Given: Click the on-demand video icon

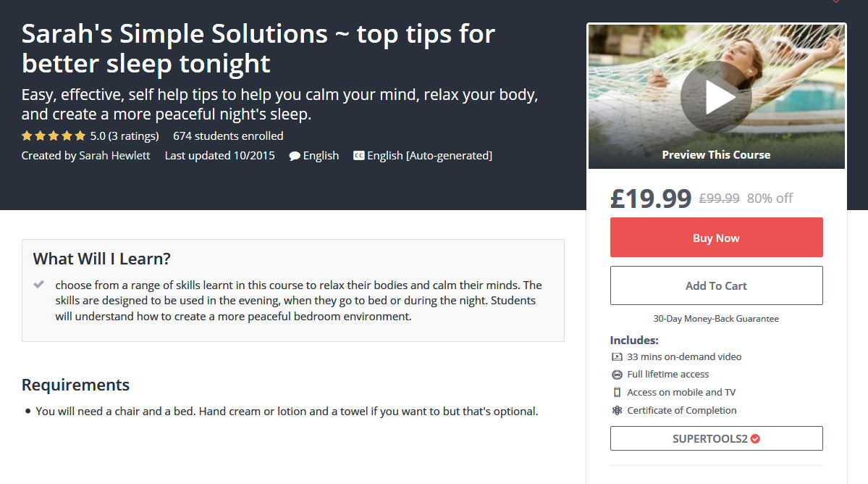Looking at the screenshot, I should (617, 356).
